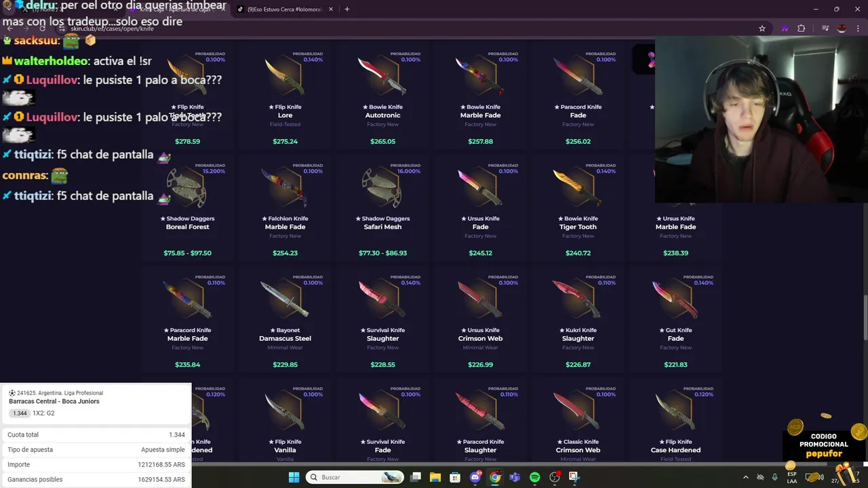This screenshot has width=868, height=488.
Task: Open the Windows Start menu
Action: (294, 477)
